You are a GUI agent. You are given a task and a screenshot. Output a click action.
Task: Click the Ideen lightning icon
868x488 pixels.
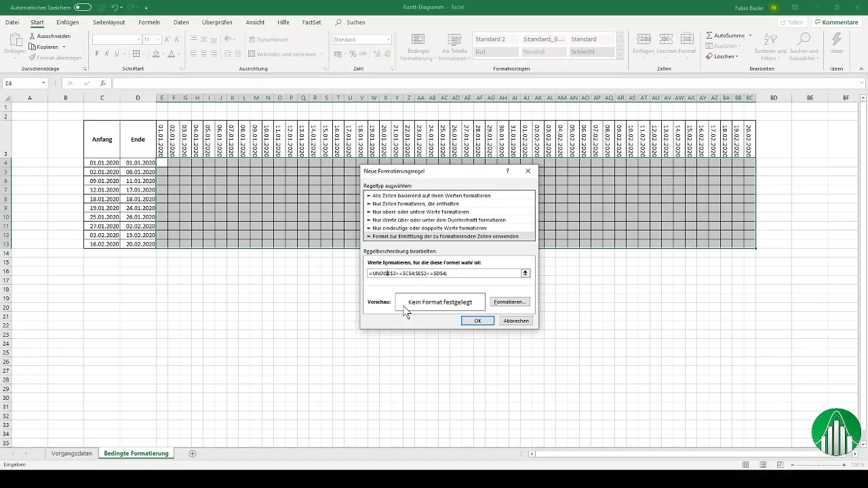click(x=837, y=39)
